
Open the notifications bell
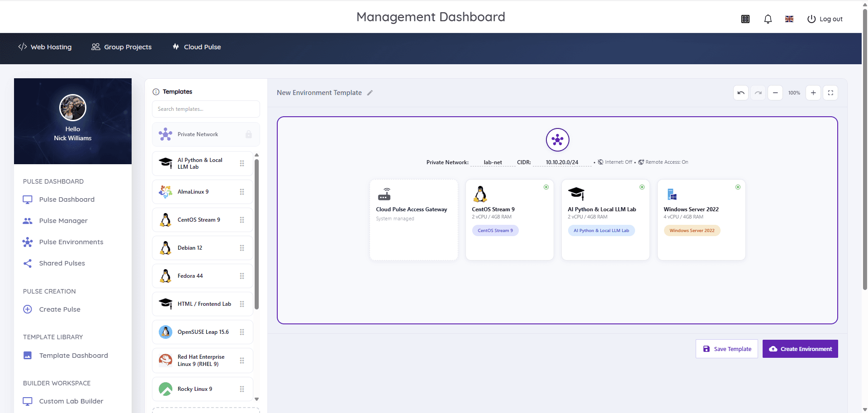[768, 19]
